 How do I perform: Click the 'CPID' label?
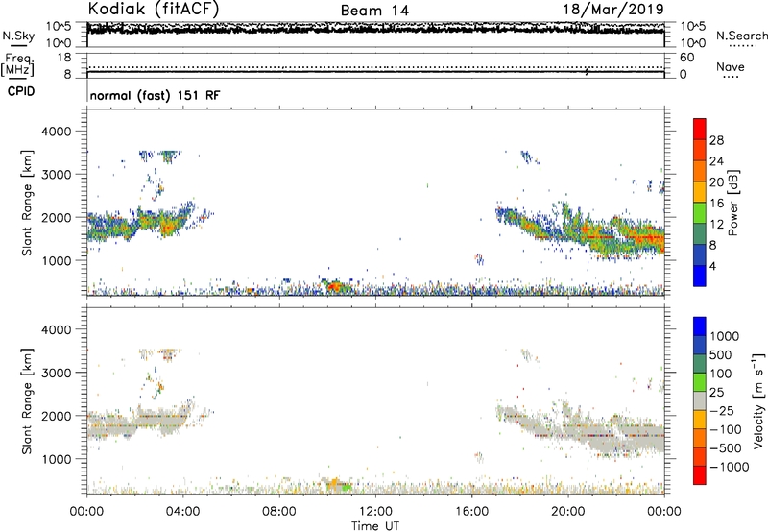coord(21,91)
